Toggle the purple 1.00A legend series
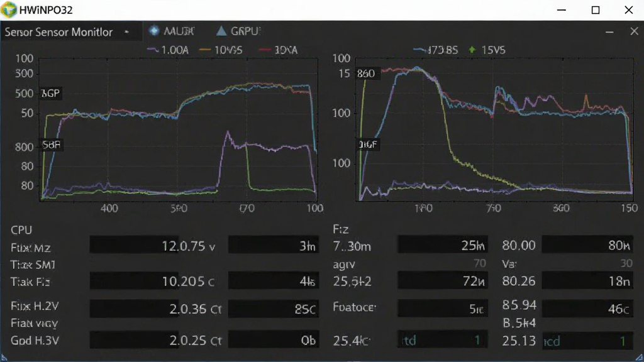The width and height of the screenshot is (644, 362). tap(168, 50)
